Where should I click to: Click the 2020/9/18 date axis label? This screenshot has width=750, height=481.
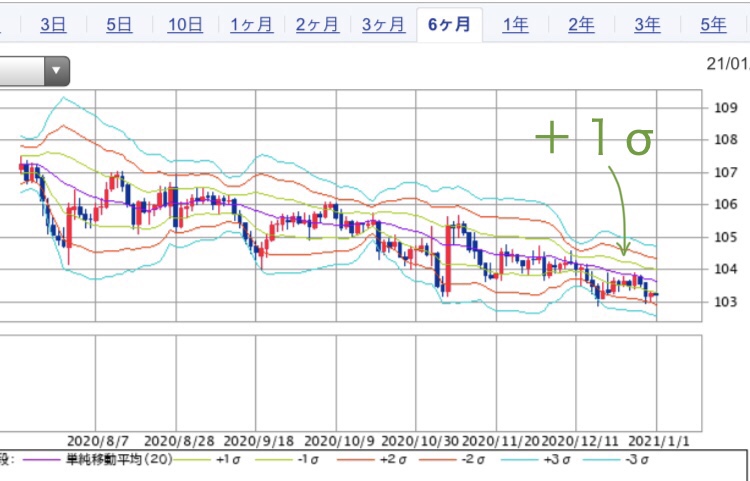pos(259,441)
